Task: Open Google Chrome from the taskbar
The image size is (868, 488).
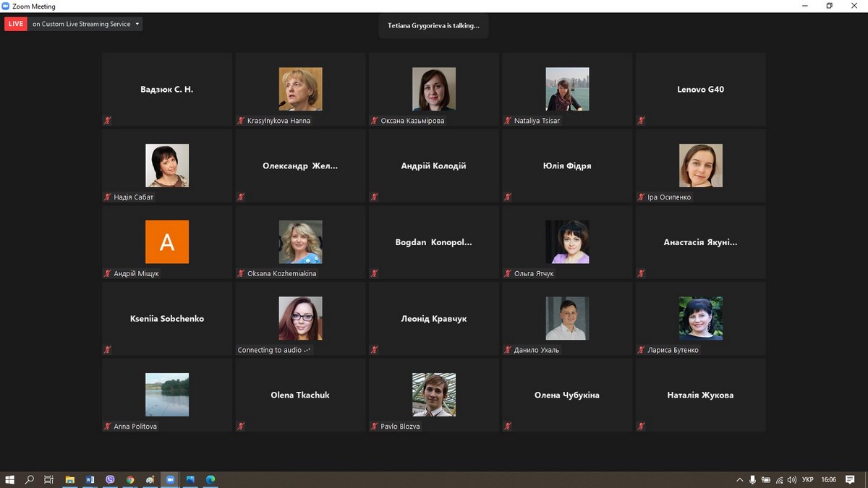Action: click(130, 479)
